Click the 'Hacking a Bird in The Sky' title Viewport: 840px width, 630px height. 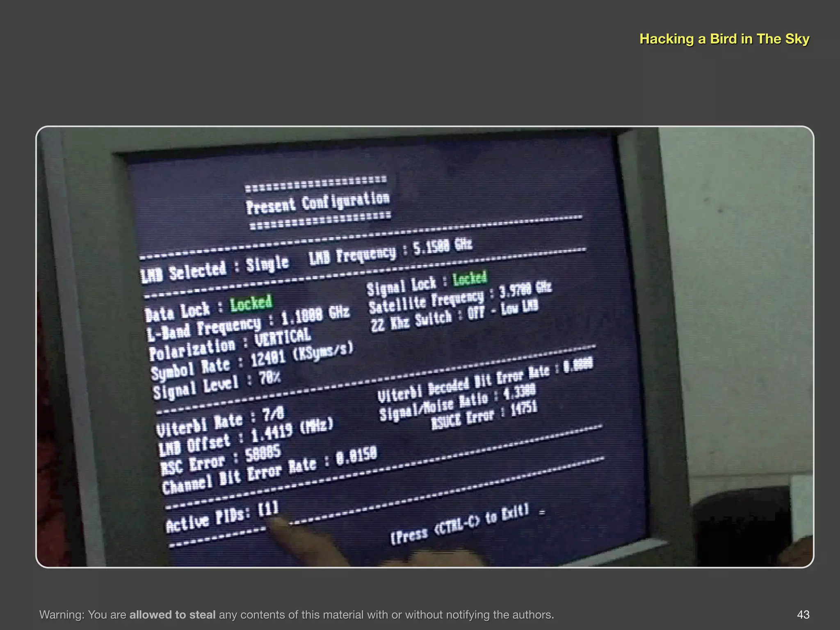click(724, 39)
